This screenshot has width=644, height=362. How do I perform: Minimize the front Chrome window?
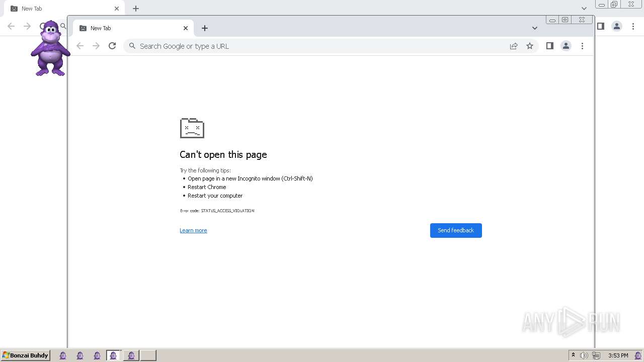(x=552, y=20)
